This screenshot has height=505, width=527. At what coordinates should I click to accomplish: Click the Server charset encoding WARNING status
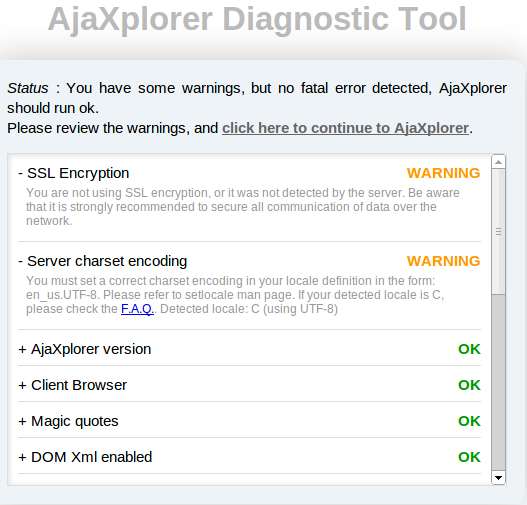[443, 261]
